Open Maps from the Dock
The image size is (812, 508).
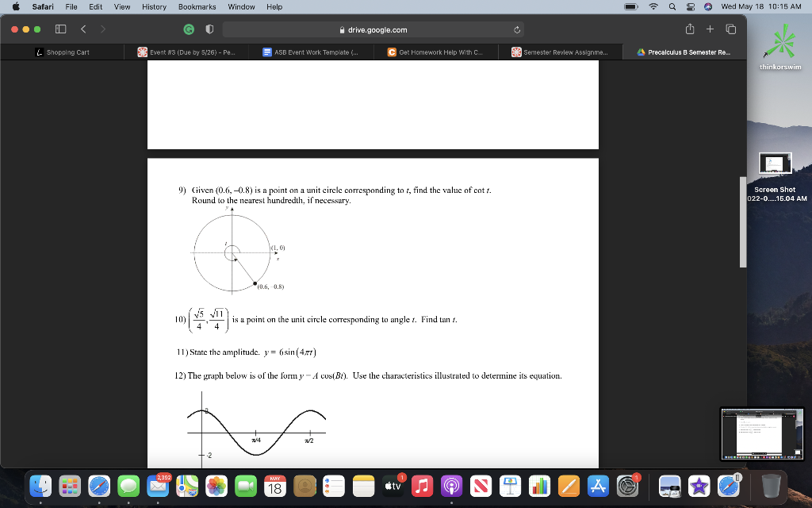[x=187, y=487]
